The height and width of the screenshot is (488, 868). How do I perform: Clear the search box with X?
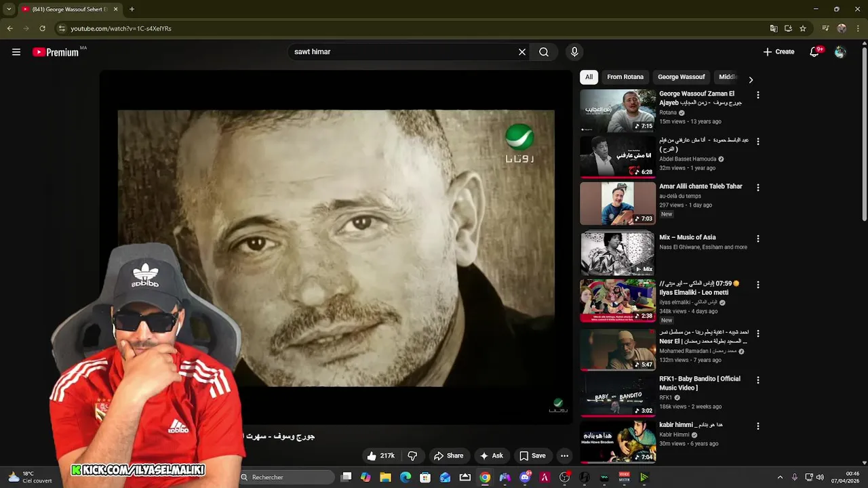[522, 52]
